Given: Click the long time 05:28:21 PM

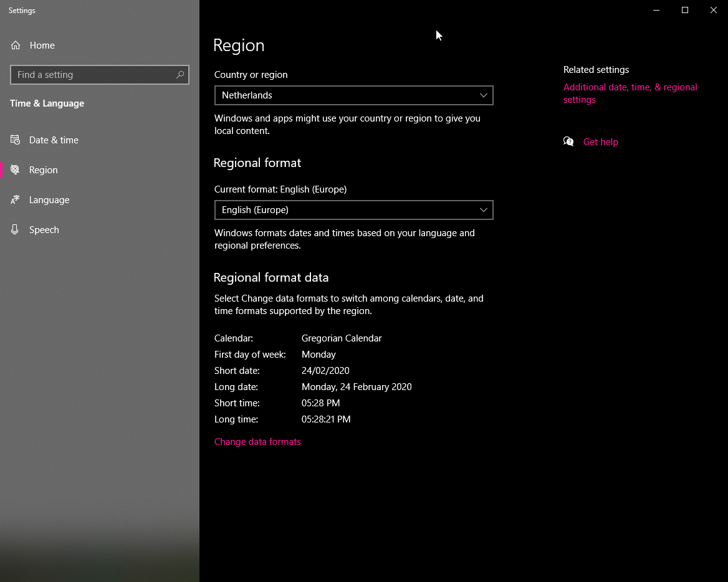Looking at the screenshot, I should 326,419.
